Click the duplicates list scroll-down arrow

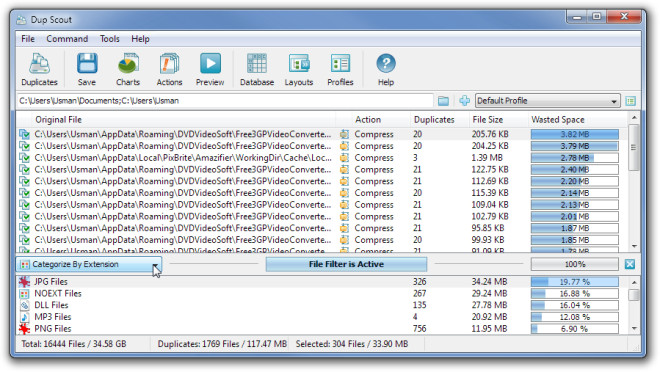[x=634, y=246]
